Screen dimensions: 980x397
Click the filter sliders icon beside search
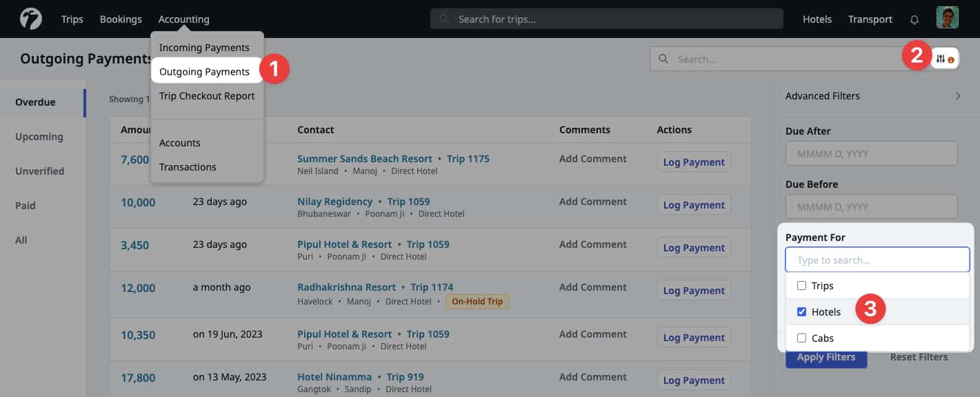[944, 59]
